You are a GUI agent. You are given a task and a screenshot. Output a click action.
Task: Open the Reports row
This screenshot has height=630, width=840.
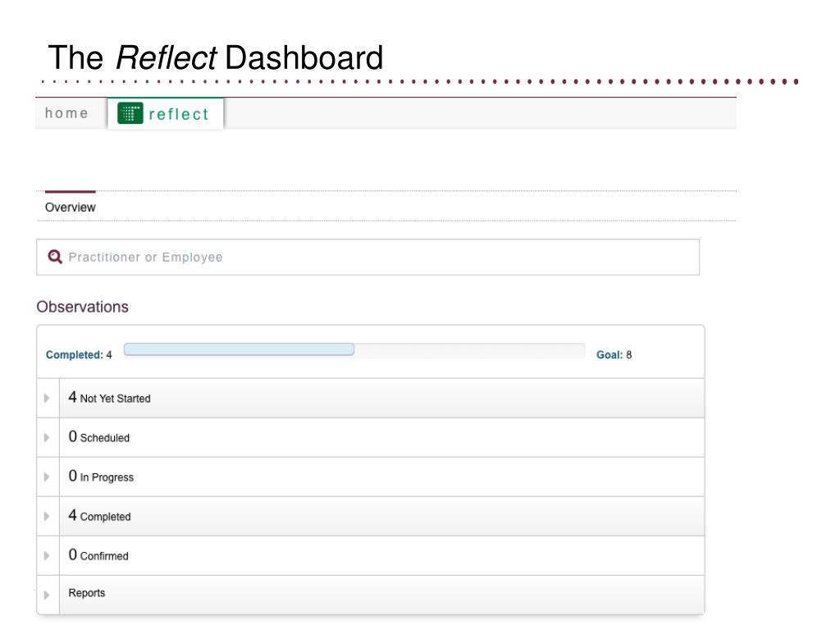[x=381, y=595]
